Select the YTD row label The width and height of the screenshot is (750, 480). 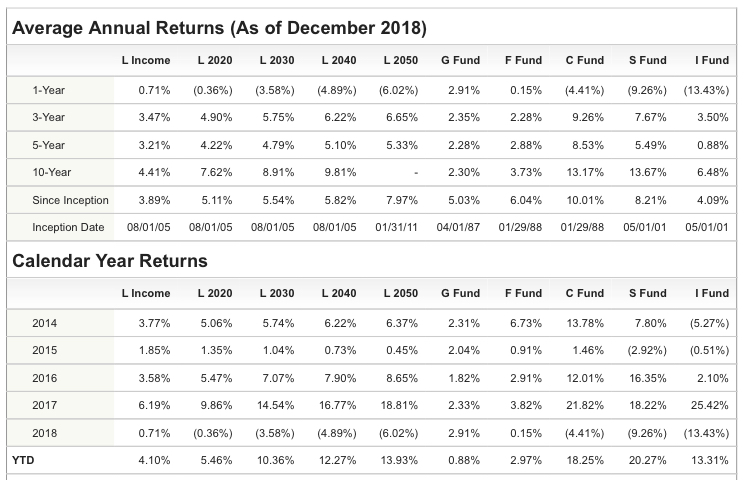[23, 461]
